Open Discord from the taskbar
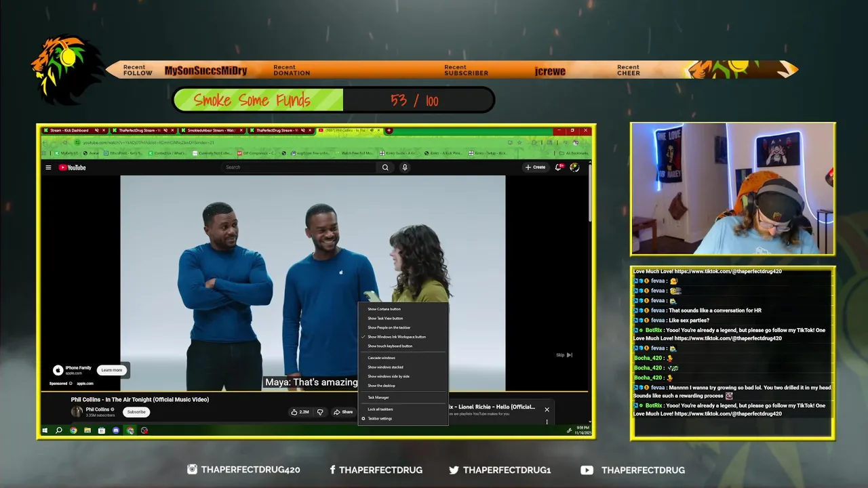The width and height of the screenshot is (868, 488). [x=116, y=430]
